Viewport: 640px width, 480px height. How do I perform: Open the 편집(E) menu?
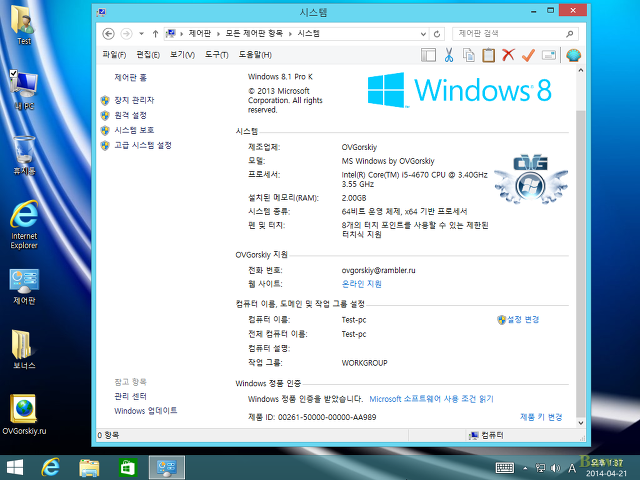pos(148,55)
